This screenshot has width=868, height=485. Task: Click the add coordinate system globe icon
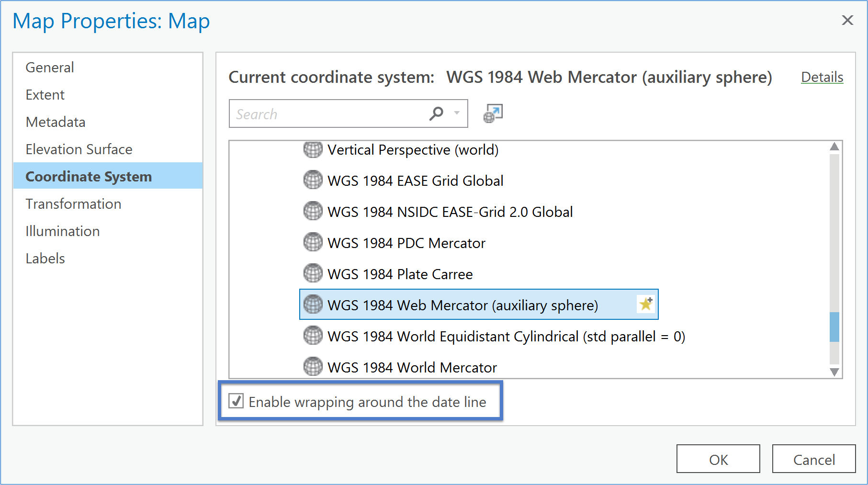coord(493,113)
